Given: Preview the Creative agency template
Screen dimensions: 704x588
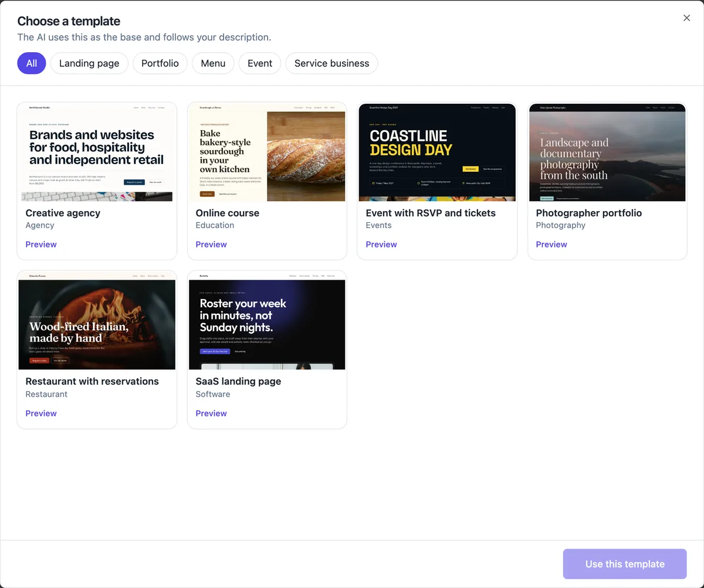Looking at the screenshot, I should pos(41,244).
